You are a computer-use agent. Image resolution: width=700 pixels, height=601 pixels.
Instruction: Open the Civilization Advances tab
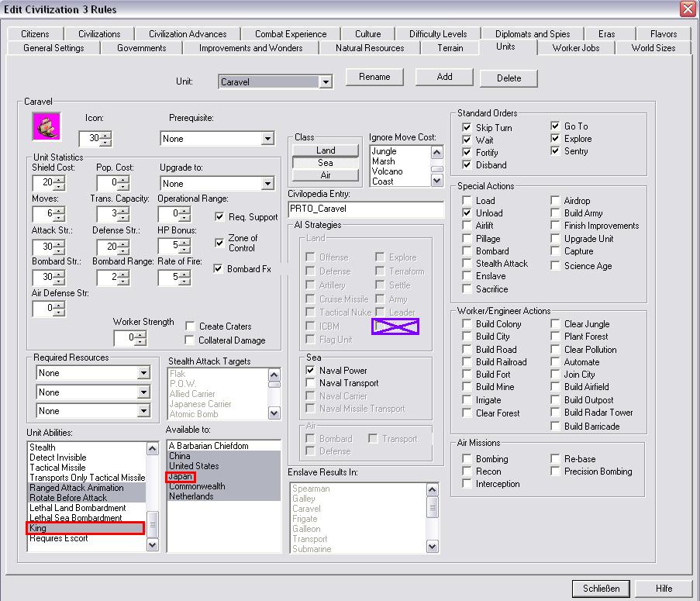click(x=188, y=34)
